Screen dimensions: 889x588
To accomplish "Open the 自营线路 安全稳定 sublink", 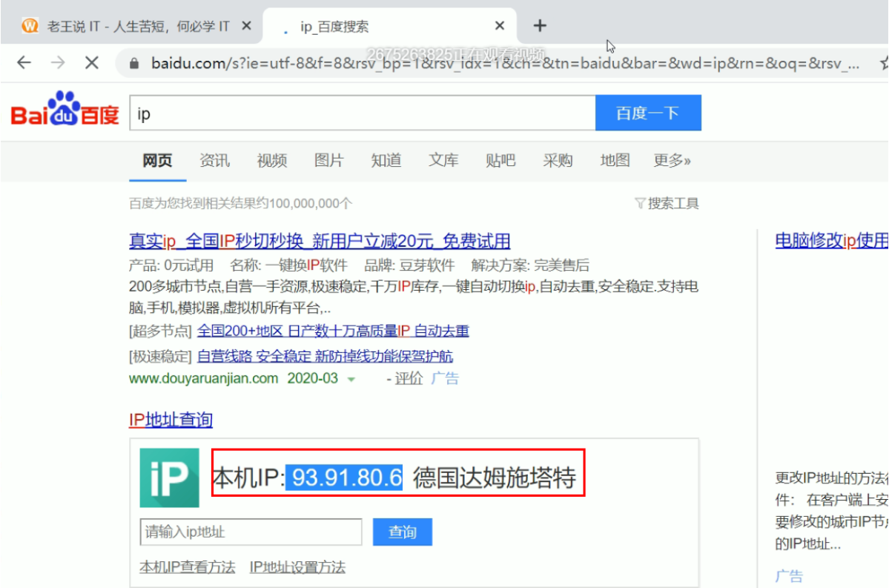I will pyautogui.click(x=325, y=356).
